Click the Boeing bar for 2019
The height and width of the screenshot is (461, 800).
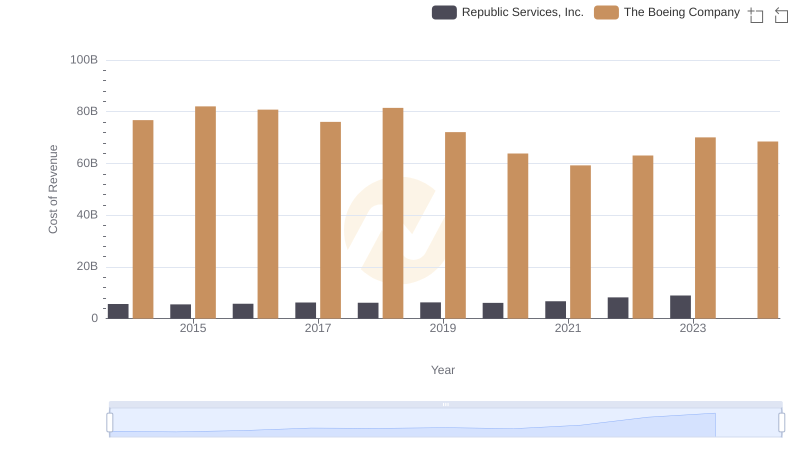point(455,225)
